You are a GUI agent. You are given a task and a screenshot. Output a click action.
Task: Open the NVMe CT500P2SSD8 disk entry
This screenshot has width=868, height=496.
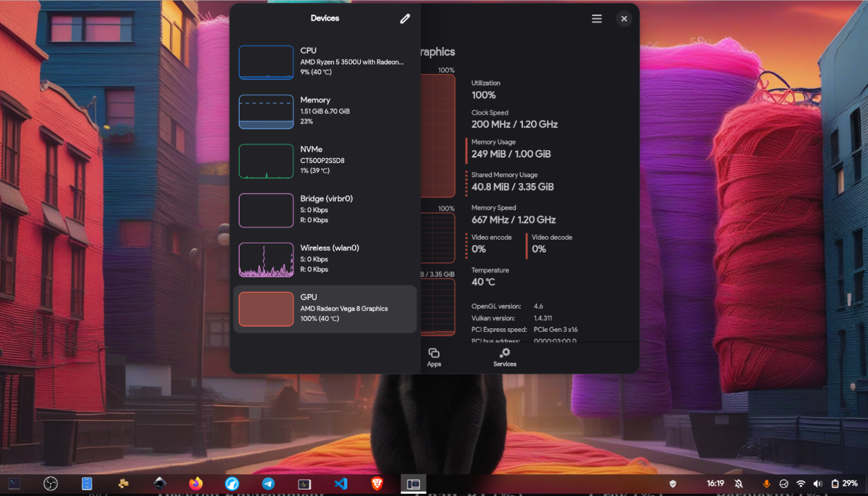(325, 160)
